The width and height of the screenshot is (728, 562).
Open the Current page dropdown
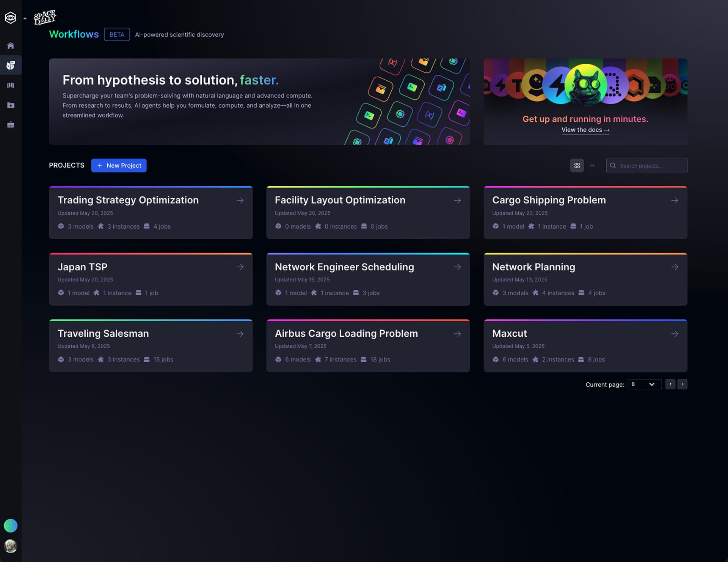pyautogui.click(x=644, y=384)
